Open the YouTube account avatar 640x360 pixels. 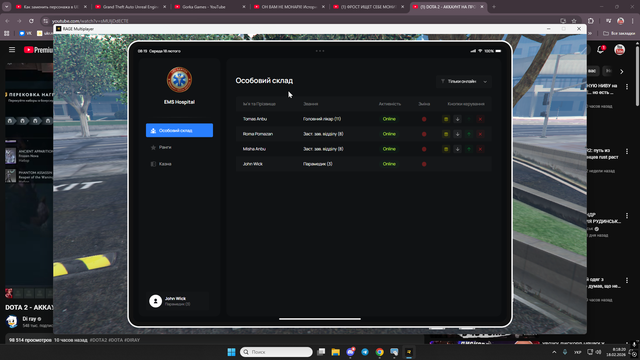pyautogui.click(x=620, y=50)
